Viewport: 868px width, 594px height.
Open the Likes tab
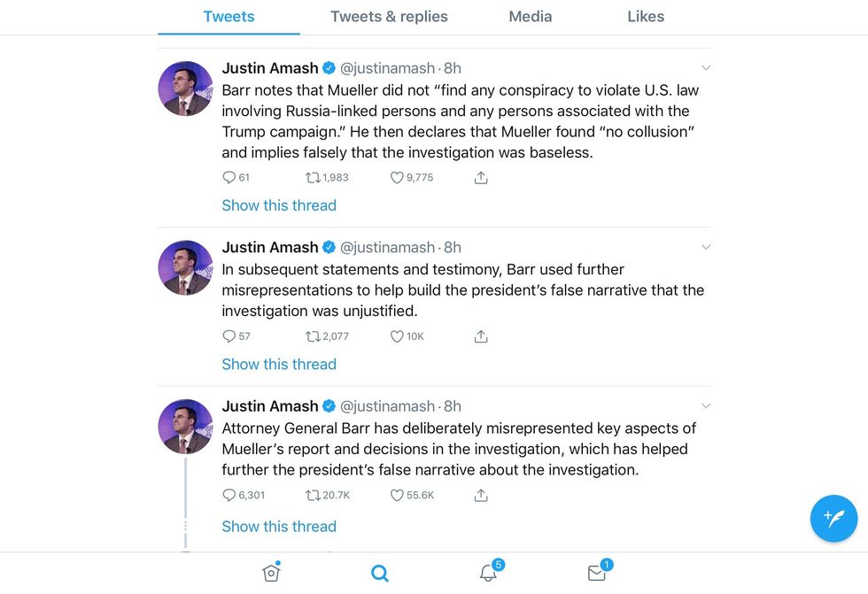tap(646, 17)
